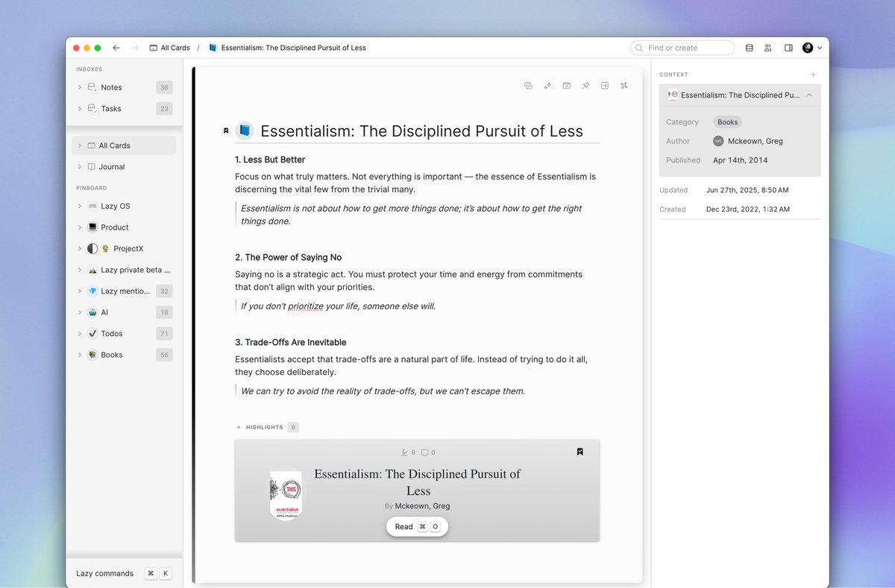
Task: Expand the Journal chevron
Action: (x=80, y=167)
